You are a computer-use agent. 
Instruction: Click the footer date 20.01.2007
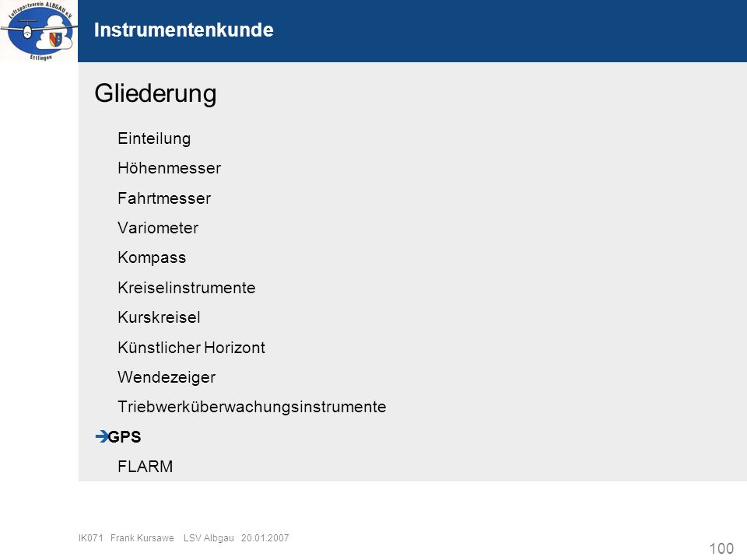(x=265, y=537)
